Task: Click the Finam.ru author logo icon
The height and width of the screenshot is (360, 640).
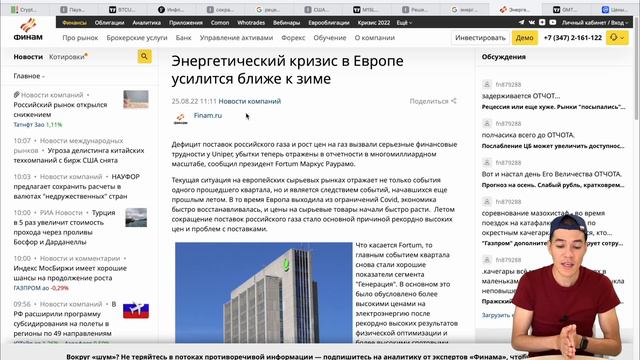Action: click(x=180, y=118)
